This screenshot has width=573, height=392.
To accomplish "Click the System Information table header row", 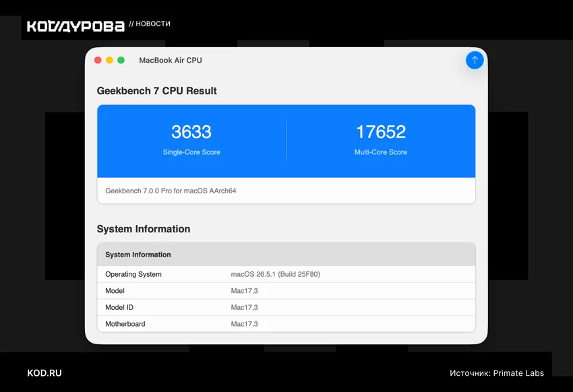I will tap(286, 255).
